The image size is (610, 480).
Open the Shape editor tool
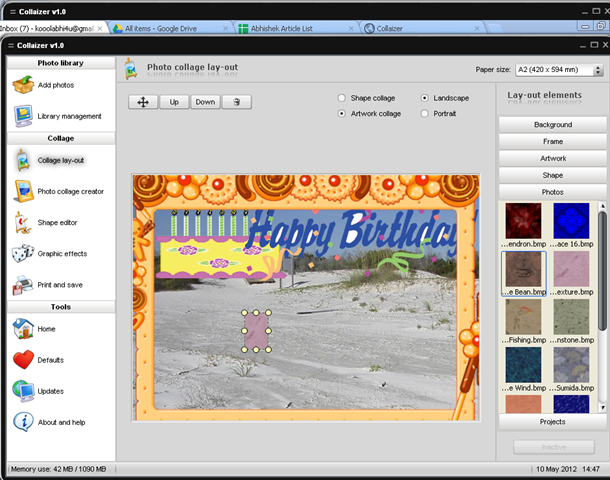pyautogui.click(x=56, y=222)
